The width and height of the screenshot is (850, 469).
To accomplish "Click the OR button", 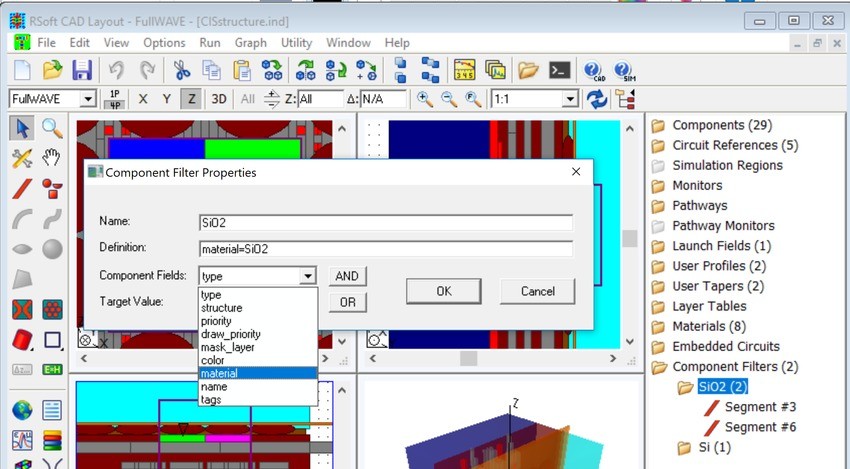I will pyautogui.click(x=347, y=302).
